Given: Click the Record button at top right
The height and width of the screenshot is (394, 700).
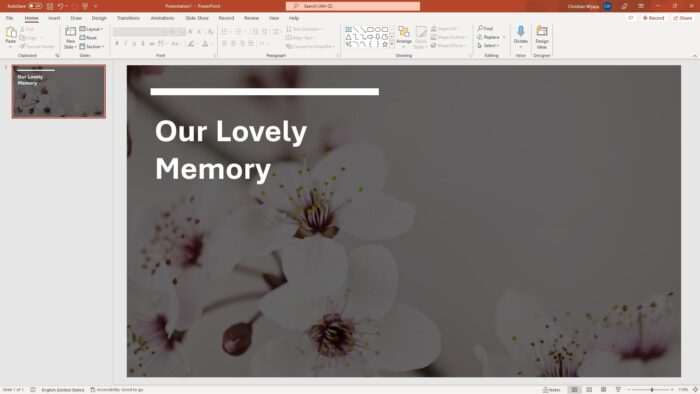Looking at the screenshot, I should click(654, 18).
